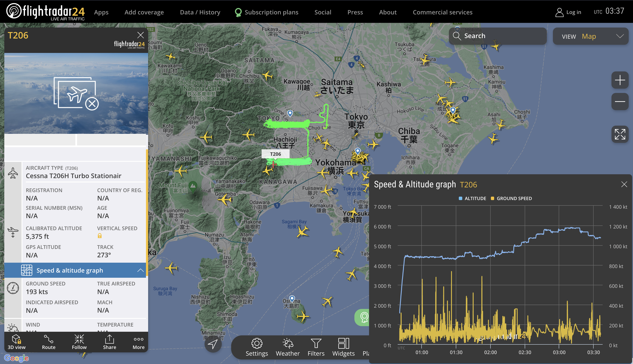Open map Settings
Viewport: 633px width, 364px height.
(257, 347)
